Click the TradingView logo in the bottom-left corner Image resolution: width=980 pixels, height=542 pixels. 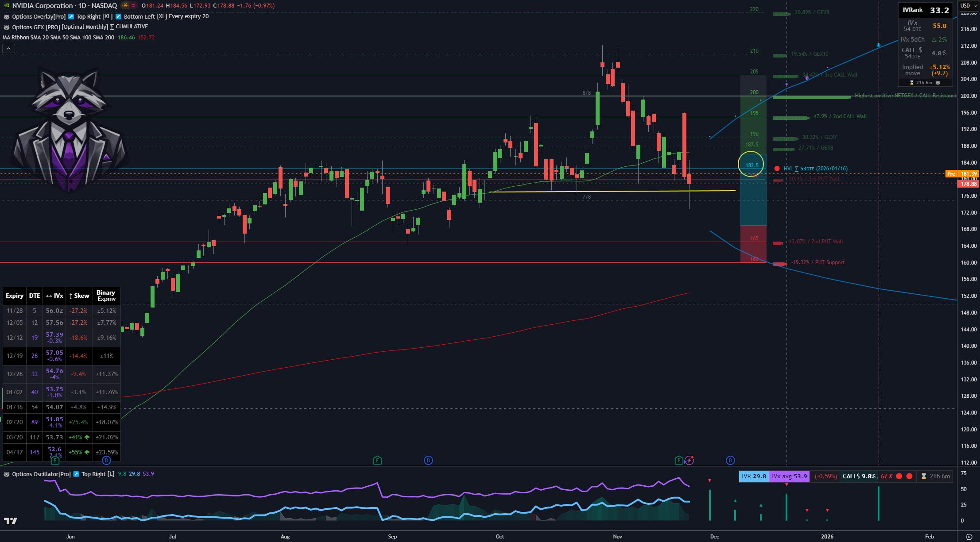[x=11, y=521]
